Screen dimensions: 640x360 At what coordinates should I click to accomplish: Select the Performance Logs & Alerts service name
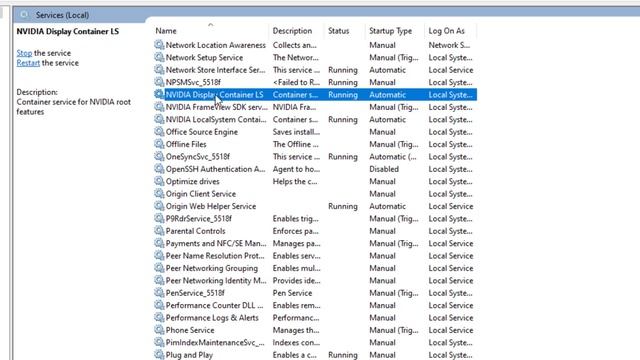pyautogui.click(x=212, y=318)
